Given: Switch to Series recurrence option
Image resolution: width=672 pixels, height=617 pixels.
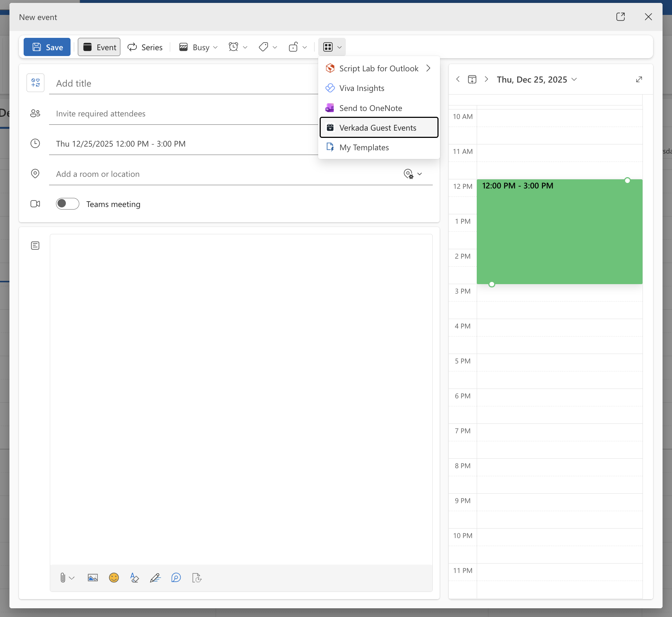Looking at the screenshot, I should click(145, 47).
